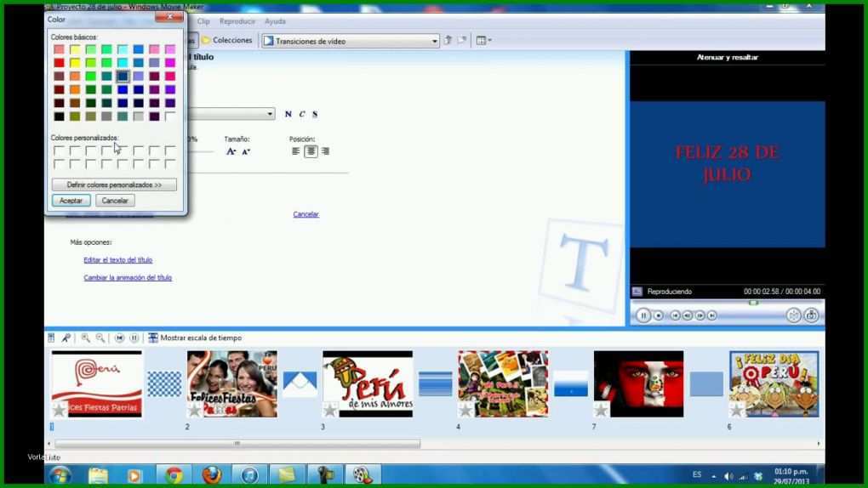Expand the font name dropdown
868x488 pixels.
coord(270,114)
